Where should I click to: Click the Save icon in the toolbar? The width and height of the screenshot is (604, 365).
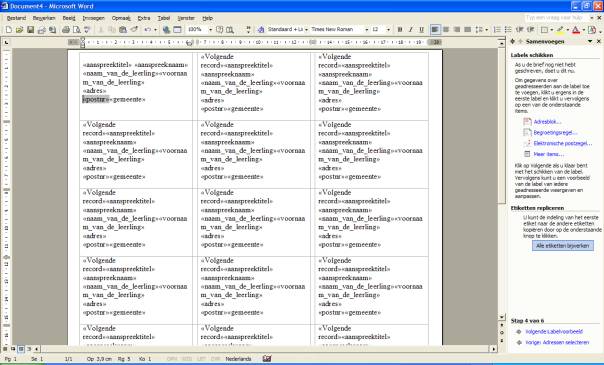click(30, 30)
